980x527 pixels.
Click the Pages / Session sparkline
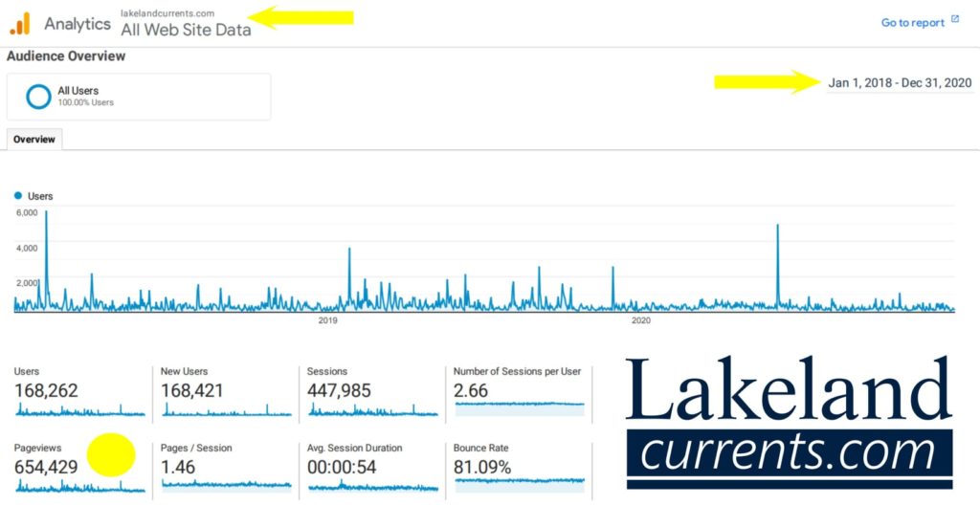point(226,486)
